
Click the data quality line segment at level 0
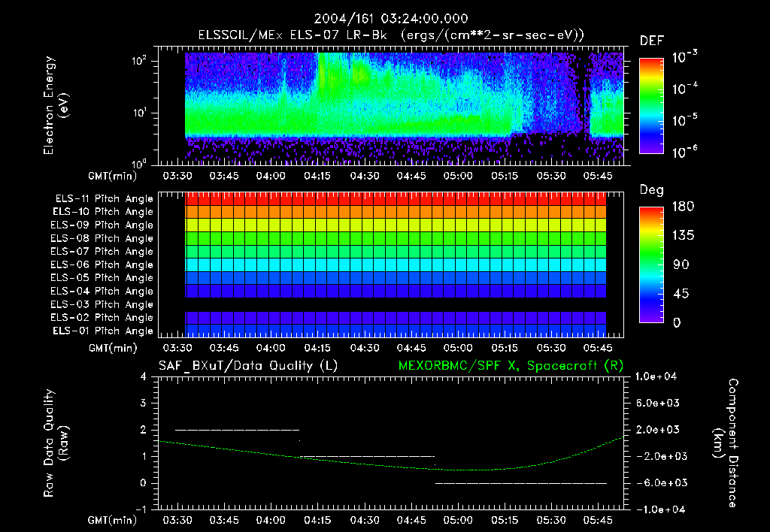click(521, 483)
